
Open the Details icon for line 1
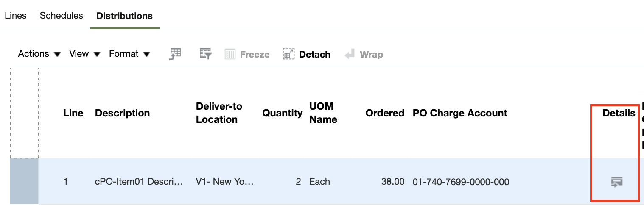point(616,182)
